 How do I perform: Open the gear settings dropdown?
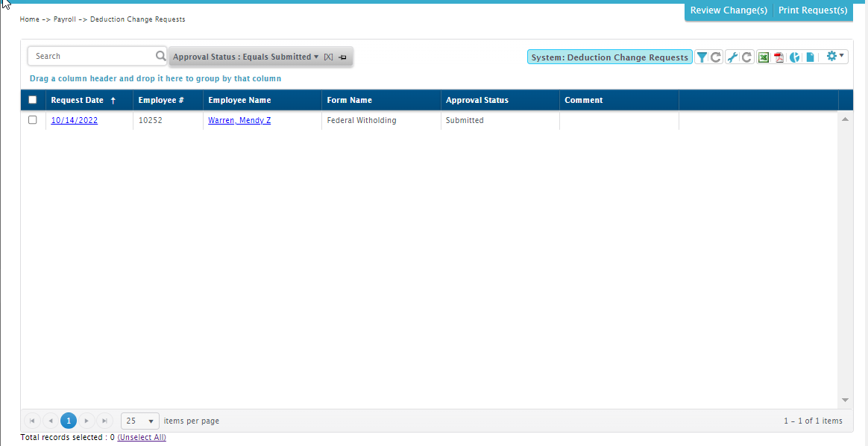(834, 57)
